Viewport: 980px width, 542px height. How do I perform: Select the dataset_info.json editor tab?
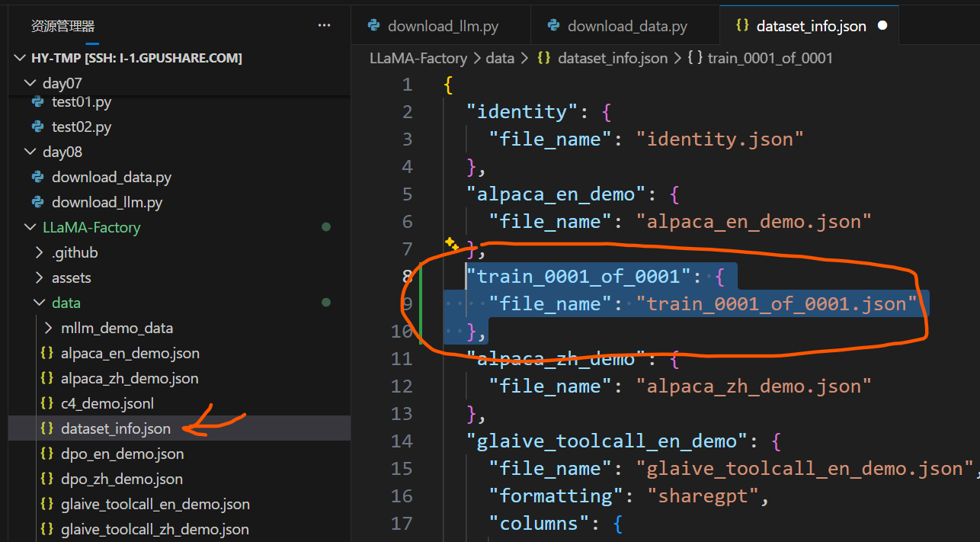pyautogui.click(x=809, y=26)
